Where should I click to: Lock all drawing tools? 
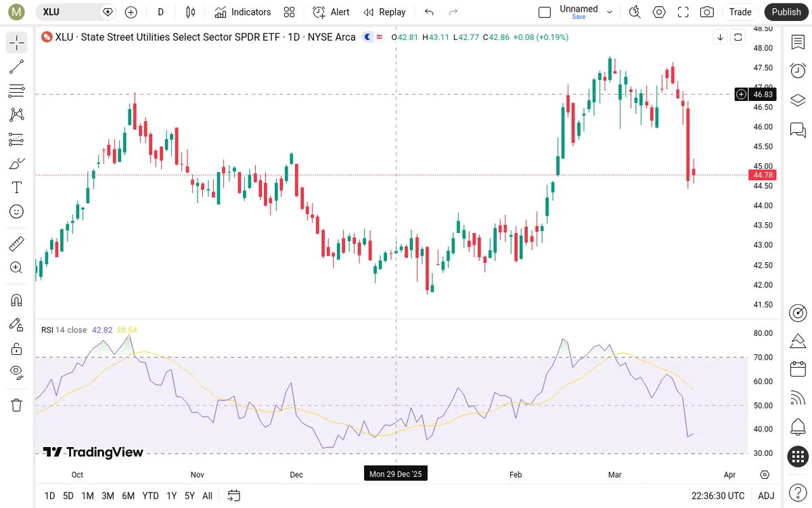pyautogui.click(x=17, y=349)
